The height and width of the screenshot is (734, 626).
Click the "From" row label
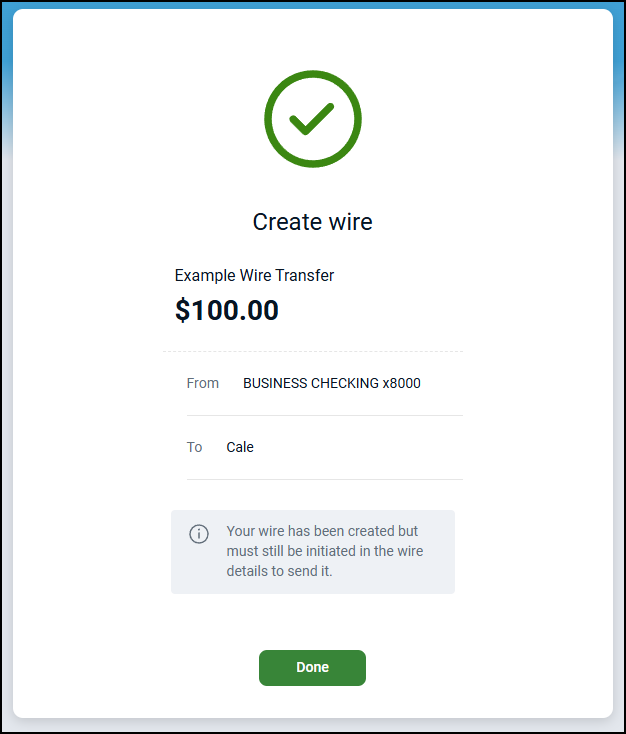(202, 383)
